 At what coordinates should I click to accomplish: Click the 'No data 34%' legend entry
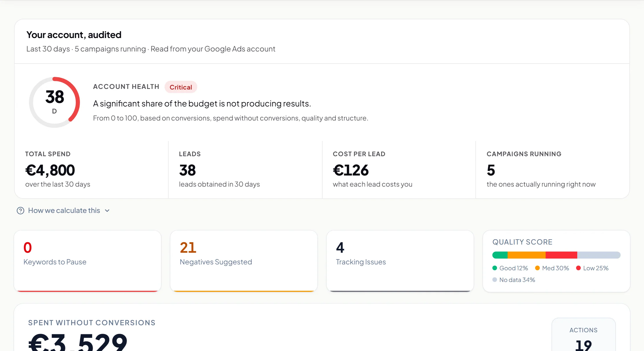point(514,280)
